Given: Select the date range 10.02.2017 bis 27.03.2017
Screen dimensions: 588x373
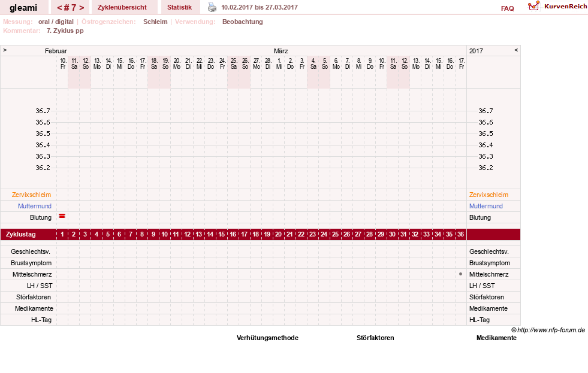Looking at the screenshot, I should coord(260,8).
